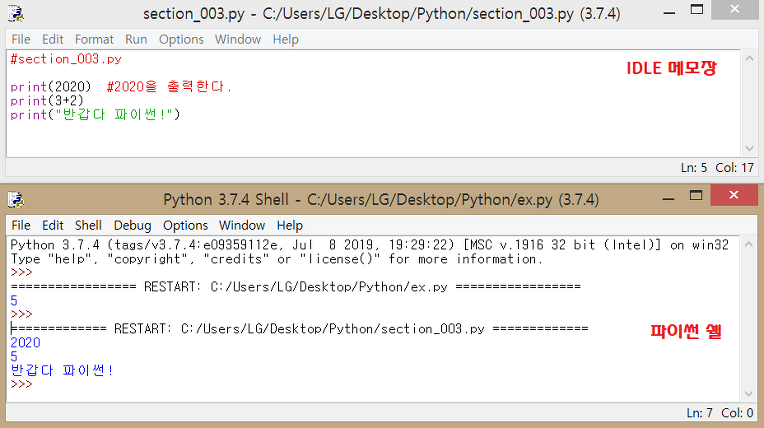Click the editor scrollbar up arrow

pyautogui.click(x=749, y=58)
